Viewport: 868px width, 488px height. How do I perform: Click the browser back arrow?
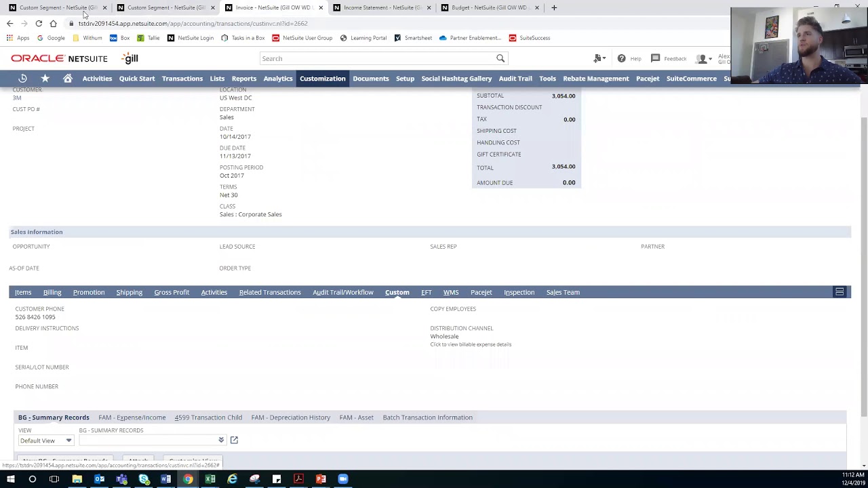9,24
